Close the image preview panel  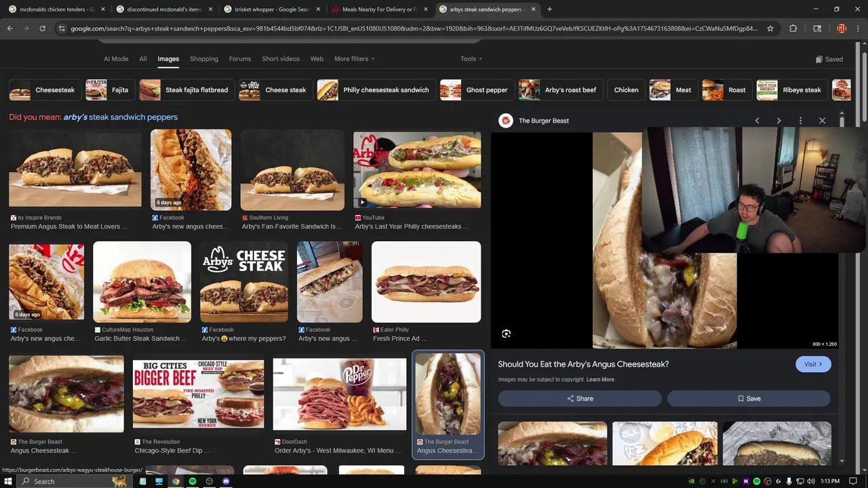(822, 121)
